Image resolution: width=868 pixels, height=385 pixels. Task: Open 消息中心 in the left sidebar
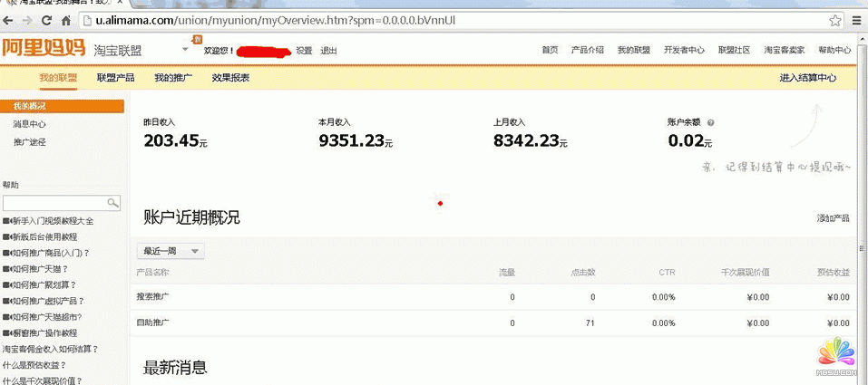pyautogui.click(x=30, y=124)
